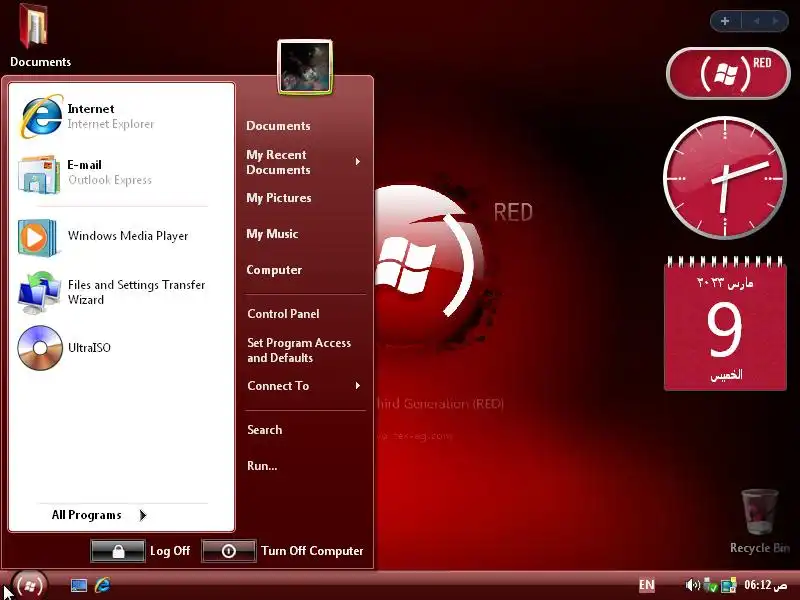Screen dimensions: 800x600
Task: Click the Internet Explorer subtitle text
Action: [111, 124]
